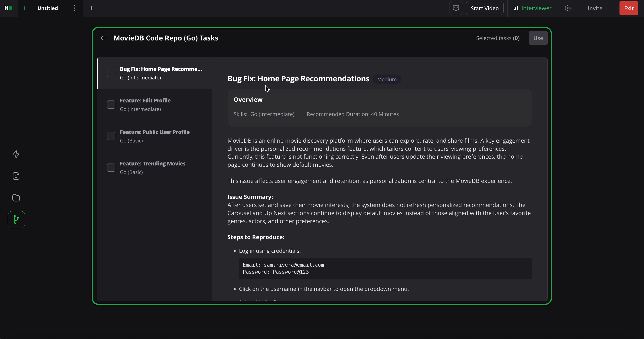Open Feature: Public User Profile task
The width and height of the screenshot is (644, 339).
155,132
